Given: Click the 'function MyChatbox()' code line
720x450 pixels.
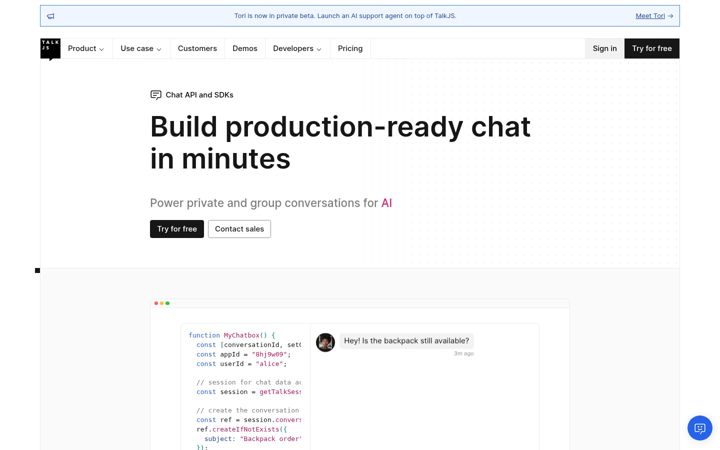Looking at the screenshot, I should click(232, 336).
